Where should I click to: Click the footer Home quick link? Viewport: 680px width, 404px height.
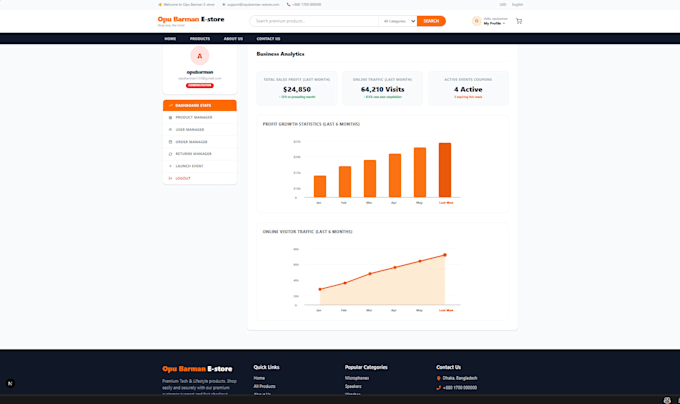(x=259, y=378)
